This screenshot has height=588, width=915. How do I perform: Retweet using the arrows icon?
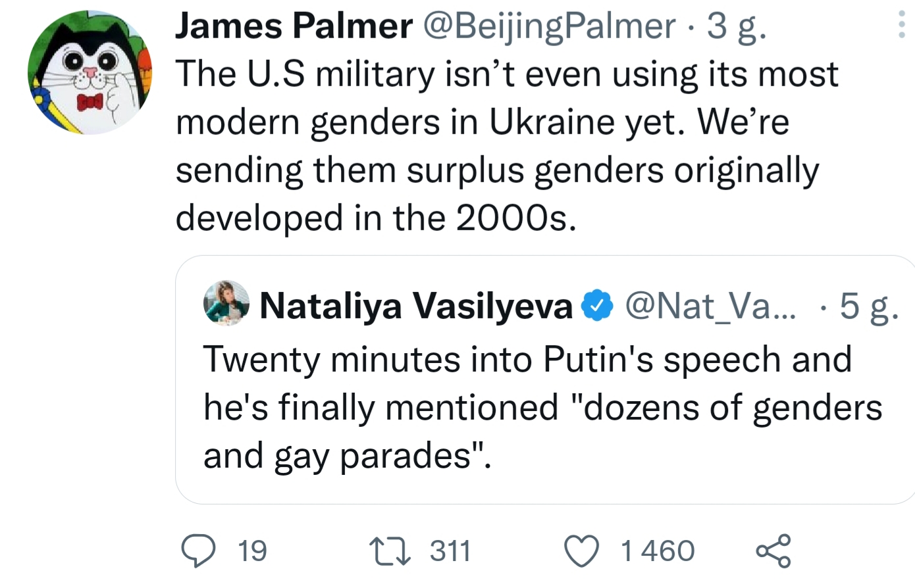(390, 551)
